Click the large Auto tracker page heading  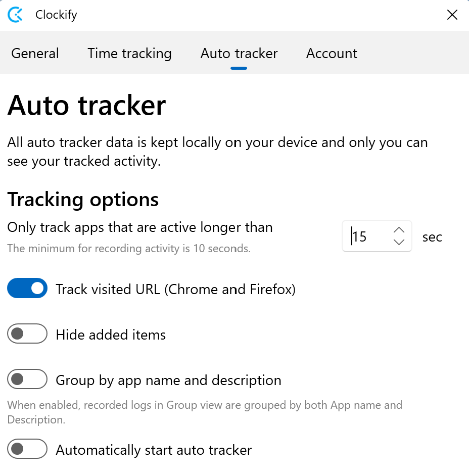coord(86,106)
